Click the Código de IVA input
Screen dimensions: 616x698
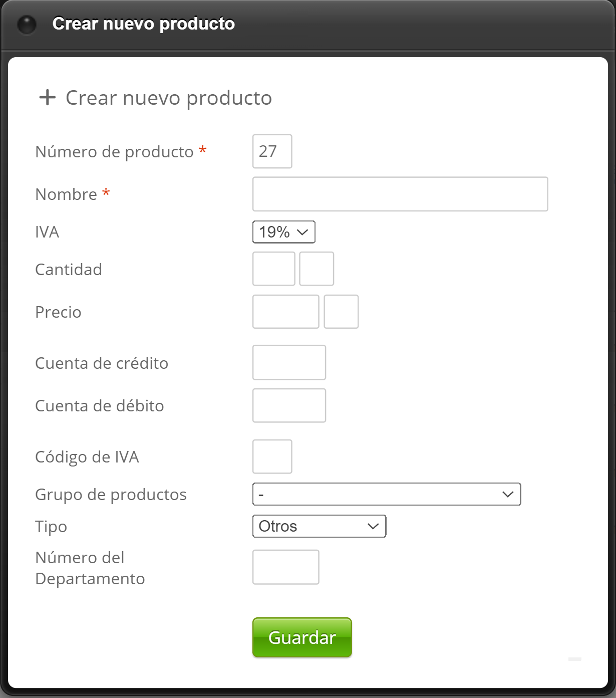click(x=272, y=456)
